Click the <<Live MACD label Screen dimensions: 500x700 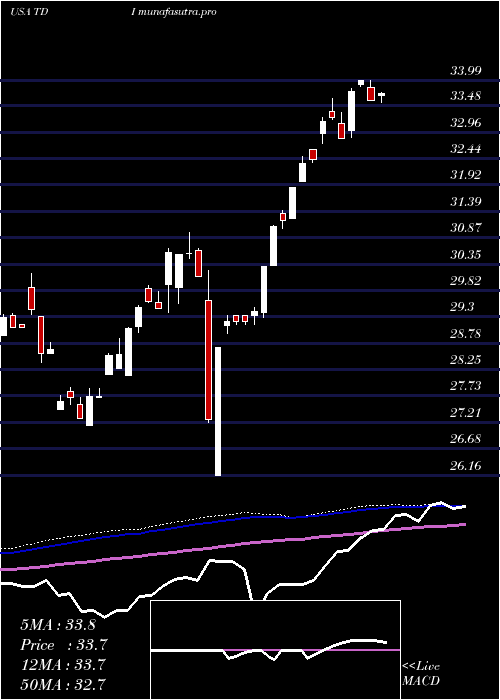[421, 674]
